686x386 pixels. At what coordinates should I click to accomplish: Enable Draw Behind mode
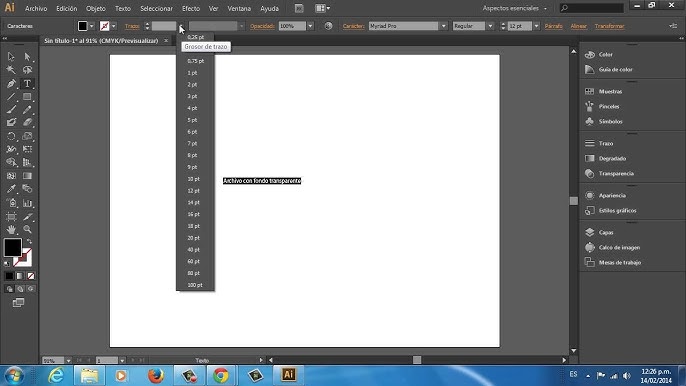pyautogui.click(x=20, y=289)
